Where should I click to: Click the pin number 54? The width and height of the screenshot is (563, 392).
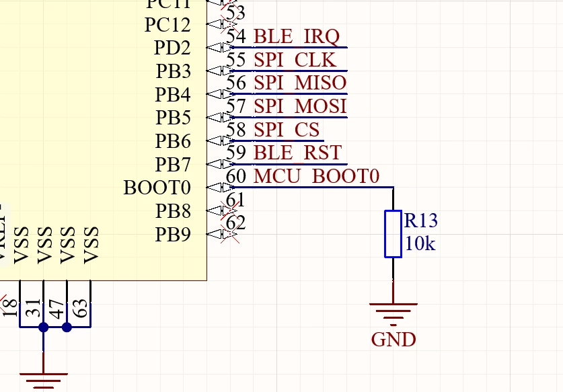coord(236,36)
